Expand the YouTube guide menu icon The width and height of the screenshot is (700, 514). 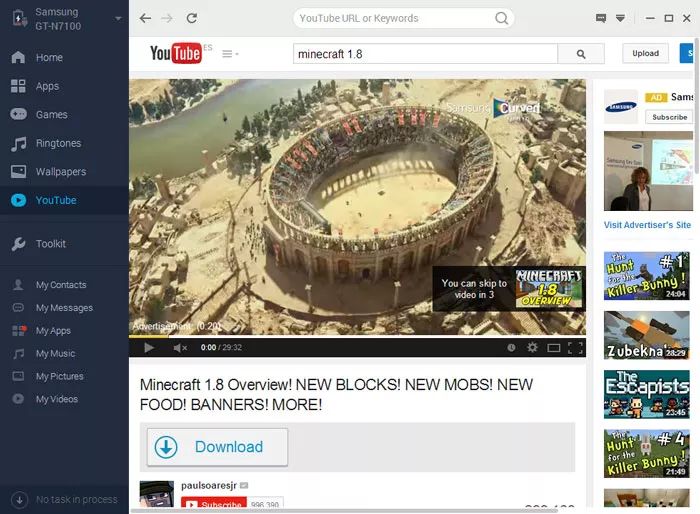click(x=230, y=54)
